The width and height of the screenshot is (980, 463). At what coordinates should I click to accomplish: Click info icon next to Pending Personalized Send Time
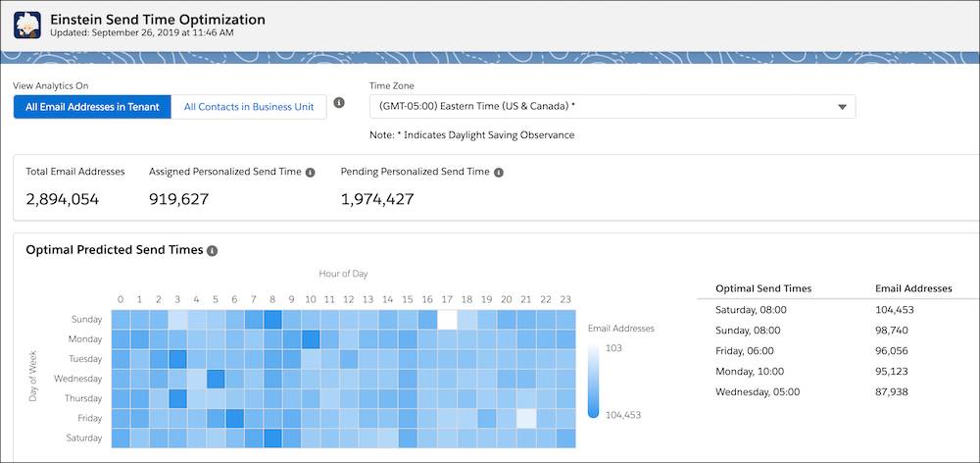tap(498, 172)
